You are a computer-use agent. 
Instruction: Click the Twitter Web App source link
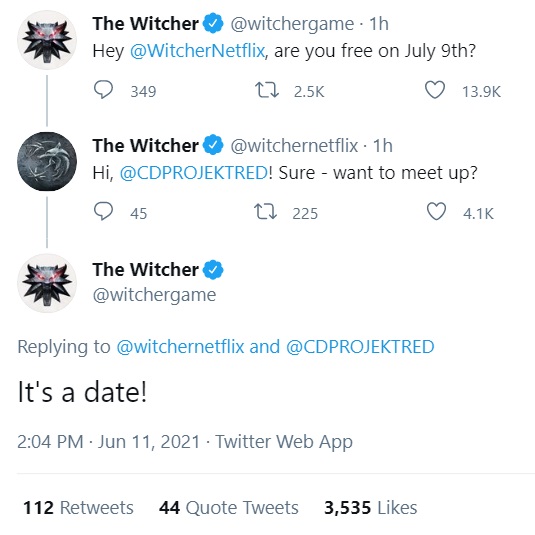284,442
